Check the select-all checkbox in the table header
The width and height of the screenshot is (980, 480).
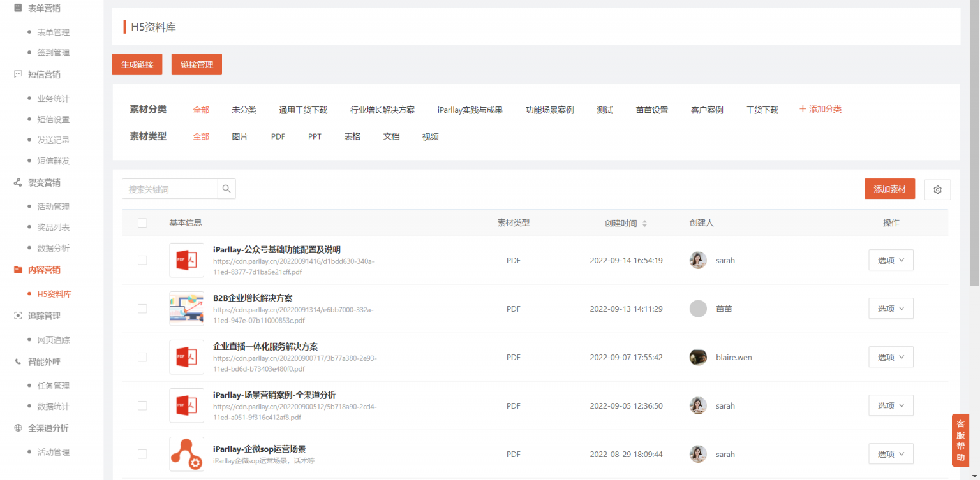pos(142,222)
